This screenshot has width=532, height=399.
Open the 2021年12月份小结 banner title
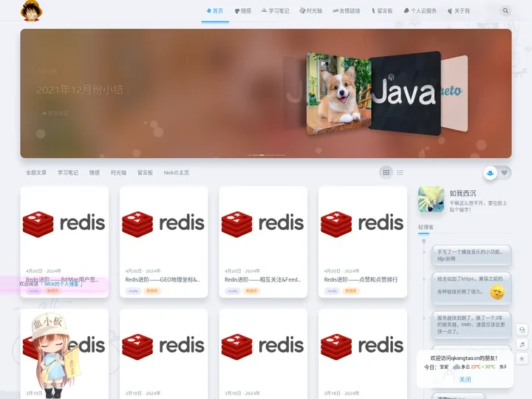tap(80, 90)
